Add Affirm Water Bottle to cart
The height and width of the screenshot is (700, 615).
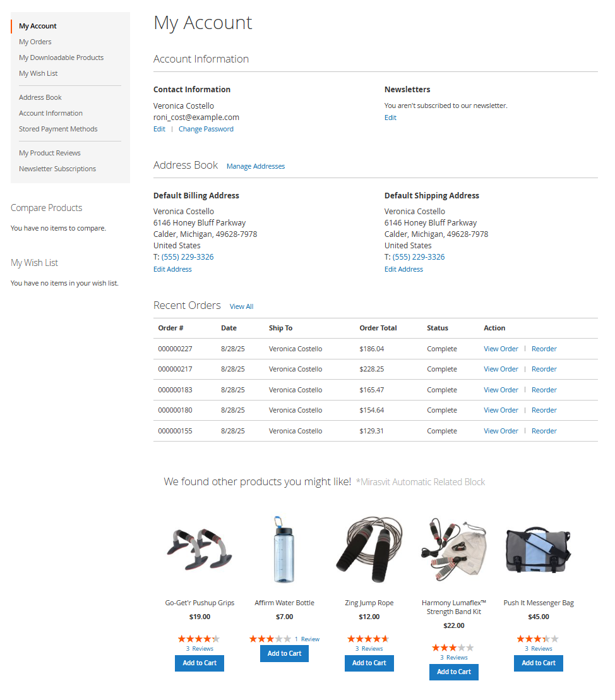pyautogui.click(x=284, y=653)
